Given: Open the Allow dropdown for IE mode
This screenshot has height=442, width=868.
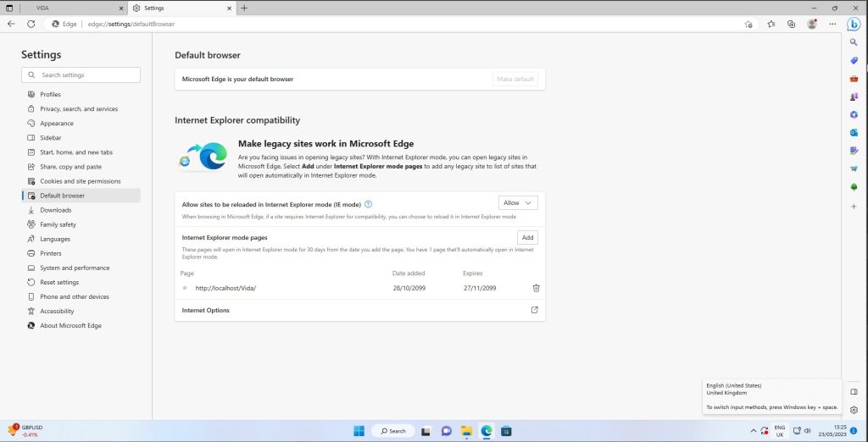Looking at the screenshot, I should point(518,203).
